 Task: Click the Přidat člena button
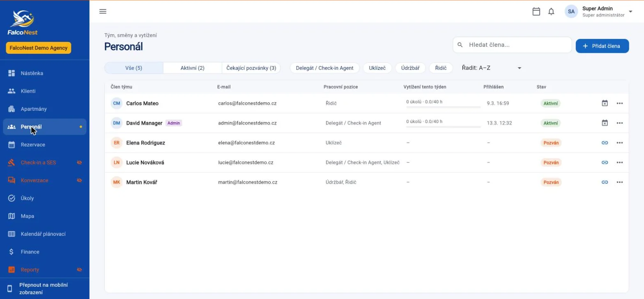tap(602, 46)
